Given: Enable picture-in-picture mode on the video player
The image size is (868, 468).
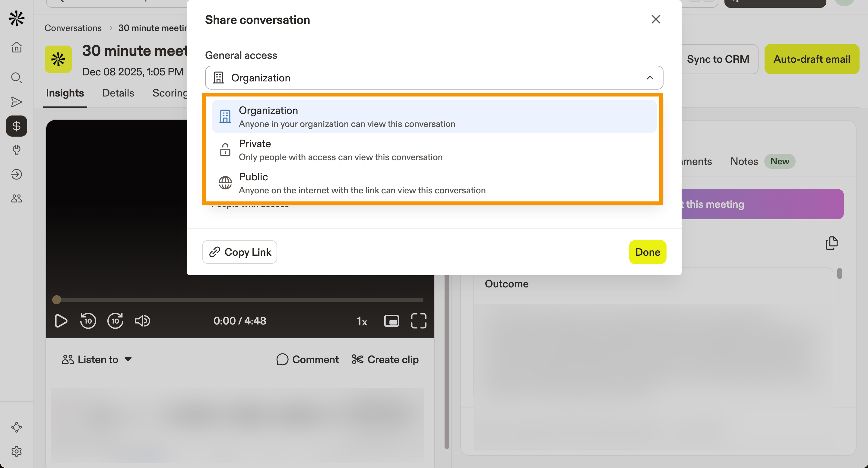Looking at the screenshot, I should pos(391,321).
